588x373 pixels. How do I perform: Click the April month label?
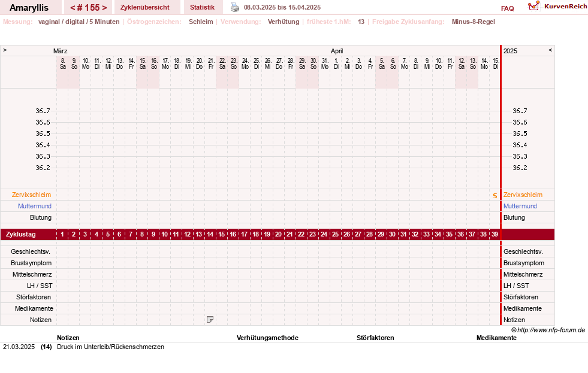tap(337, 51)
